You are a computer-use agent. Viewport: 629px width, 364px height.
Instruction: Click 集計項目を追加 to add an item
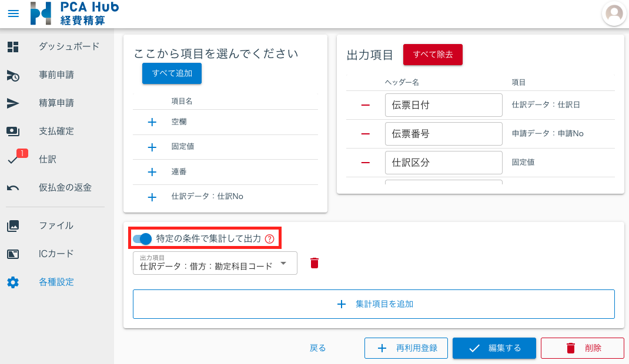pos(373,304)
